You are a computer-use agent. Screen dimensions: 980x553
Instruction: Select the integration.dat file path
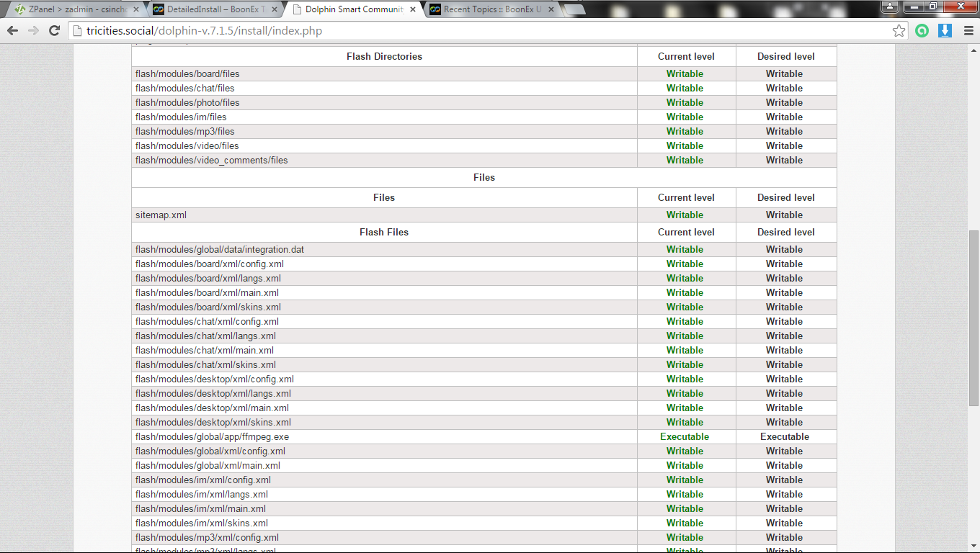pyautogui.click(x=220, y=249)
